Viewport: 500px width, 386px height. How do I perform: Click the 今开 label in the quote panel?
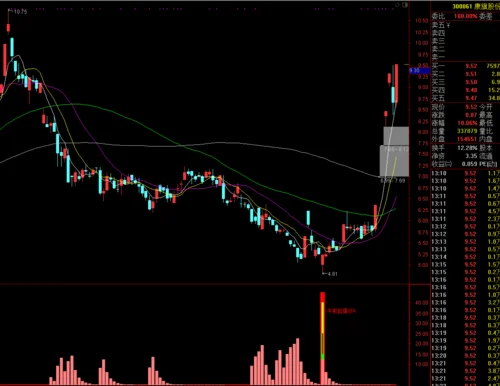tap(486, 107)
